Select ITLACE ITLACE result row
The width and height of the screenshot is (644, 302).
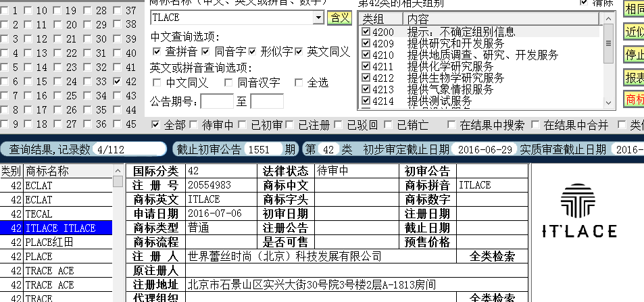pos(56,228)
